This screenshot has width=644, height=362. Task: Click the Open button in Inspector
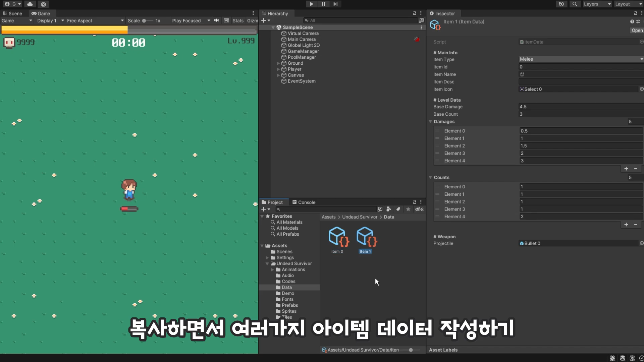click(x=637, y=30)
